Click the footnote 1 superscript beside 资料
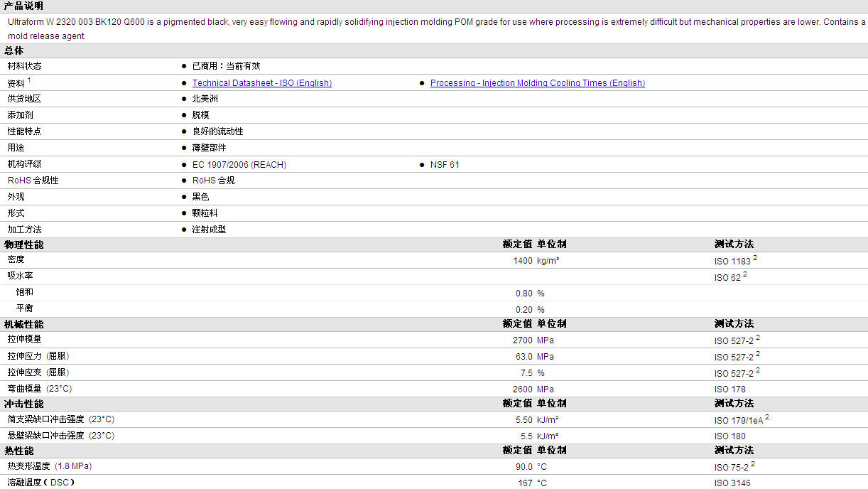This screenshot has width=868, height=489. (29, 80)
